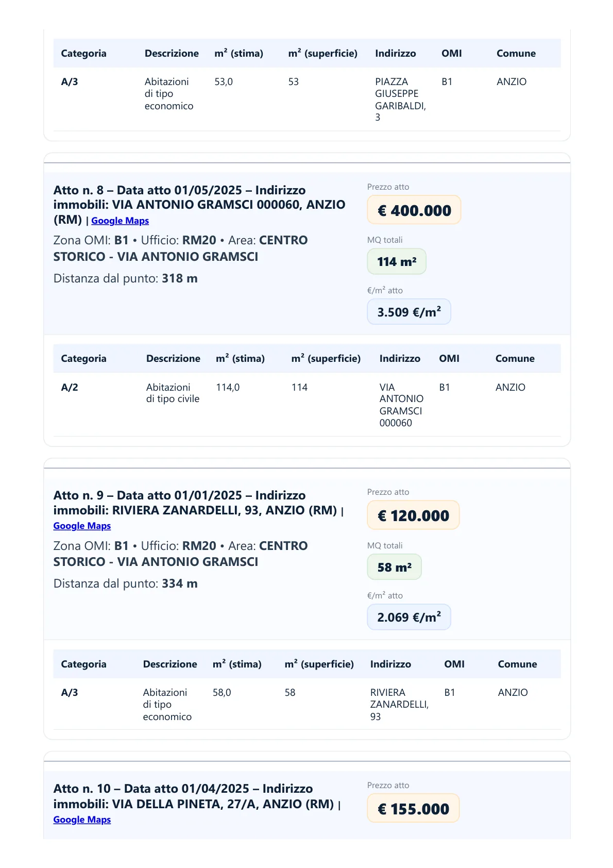Click the € 400.000 price badge

point(414,210)
